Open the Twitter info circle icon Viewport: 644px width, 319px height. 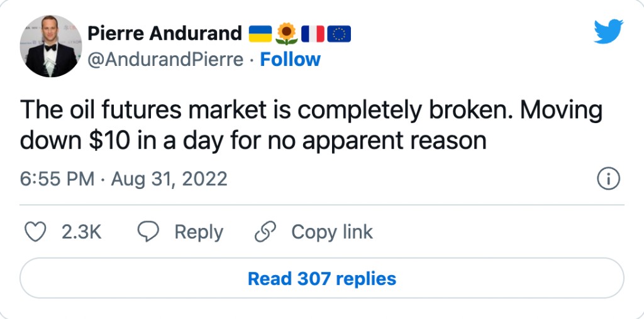tap(608, 180)
